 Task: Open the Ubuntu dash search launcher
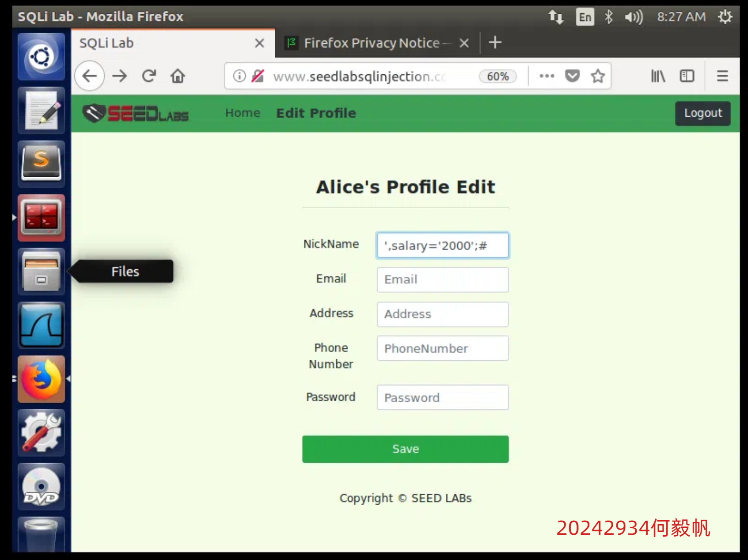click(41, 57)
